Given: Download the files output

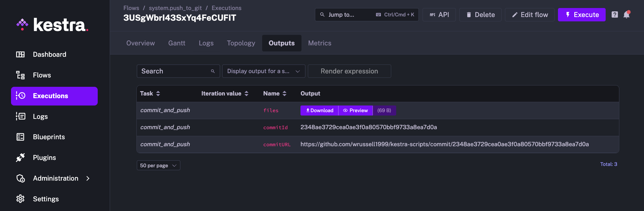Looking at the screenshot, I should 319,111.
